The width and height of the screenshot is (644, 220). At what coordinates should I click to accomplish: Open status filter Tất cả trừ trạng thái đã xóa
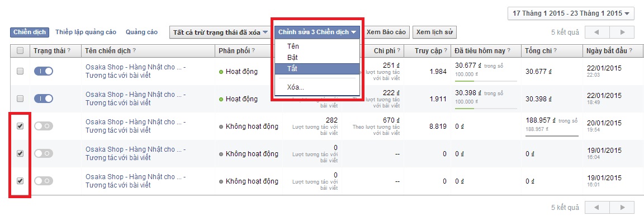220,32
